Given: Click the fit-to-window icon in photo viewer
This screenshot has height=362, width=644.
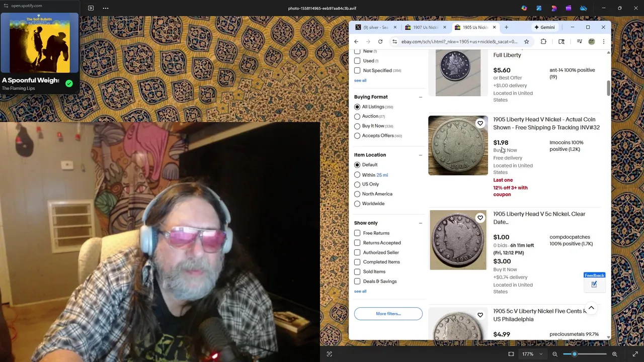Looking at the screenshot, I should tap(511, 354).
